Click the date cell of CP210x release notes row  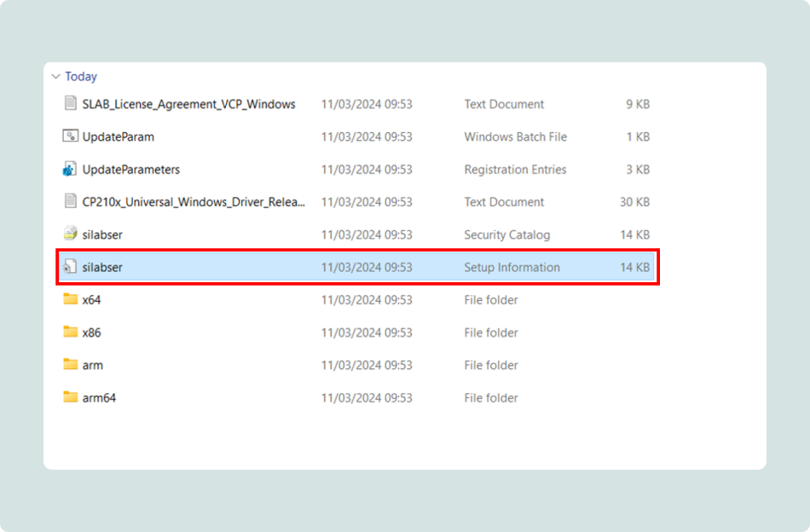367,202
